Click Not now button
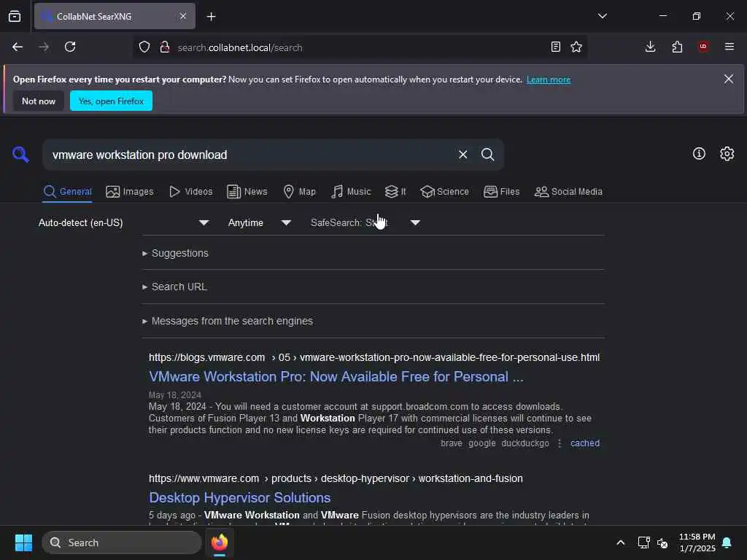 [39, 101]
